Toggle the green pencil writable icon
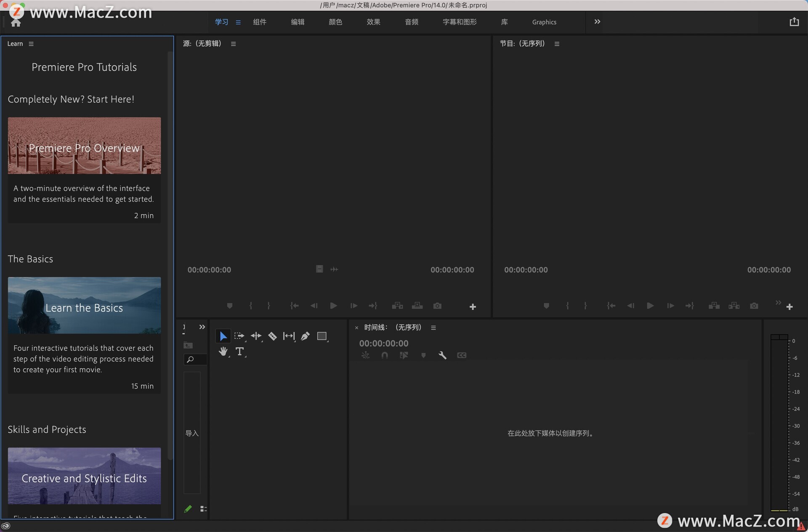808x532 pixels. point(188,509)
